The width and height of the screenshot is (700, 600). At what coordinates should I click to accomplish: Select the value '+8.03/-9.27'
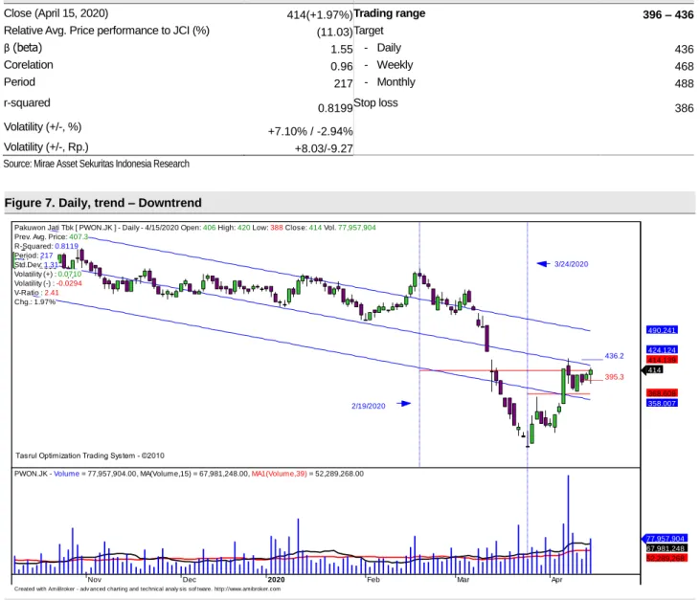324,148
